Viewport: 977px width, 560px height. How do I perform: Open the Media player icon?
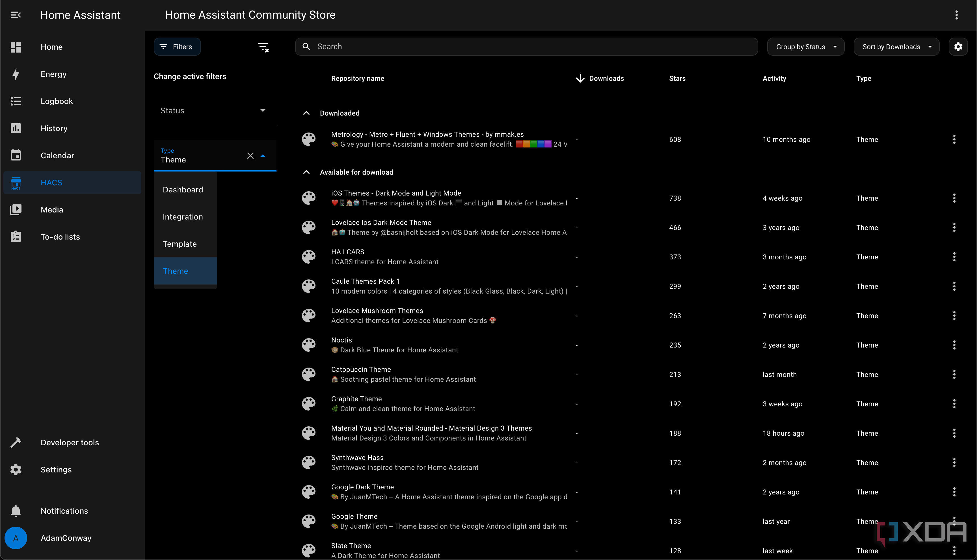coord(16,210)
